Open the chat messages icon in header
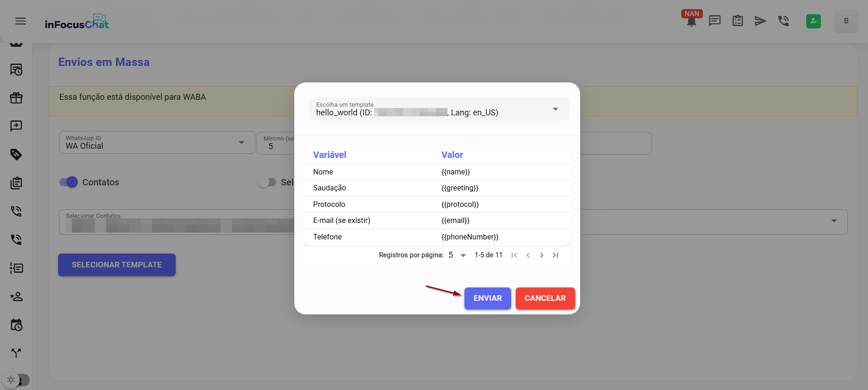 point(714,21)
